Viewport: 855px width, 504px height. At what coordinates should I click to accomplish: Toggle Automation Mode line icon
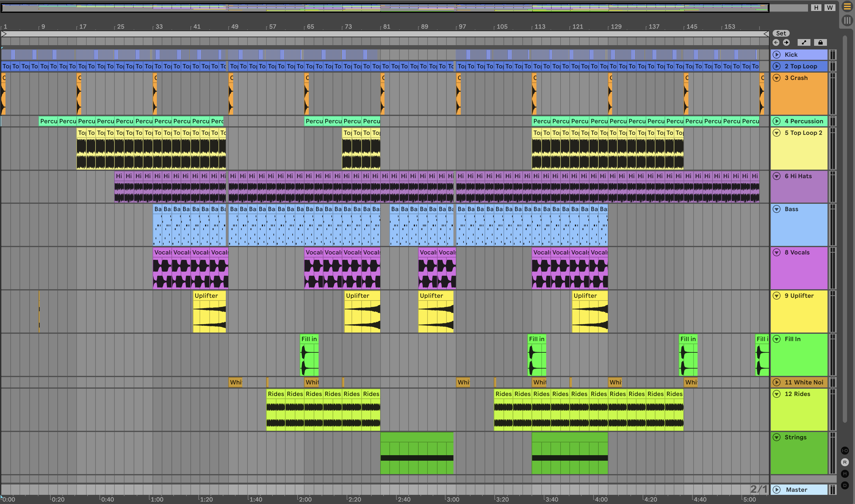pos(804,42)
